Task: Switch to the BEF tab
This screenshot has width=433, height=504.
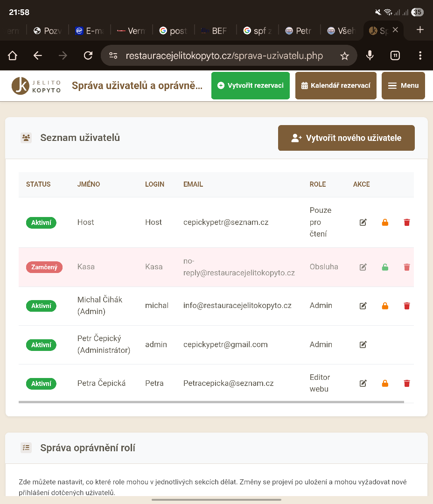Action: [215, 30]
